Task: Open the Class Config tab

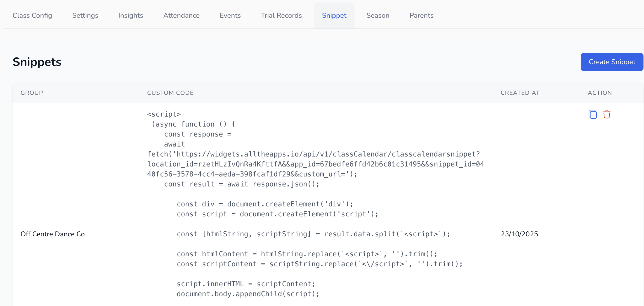Action: [x=32, y=15]
